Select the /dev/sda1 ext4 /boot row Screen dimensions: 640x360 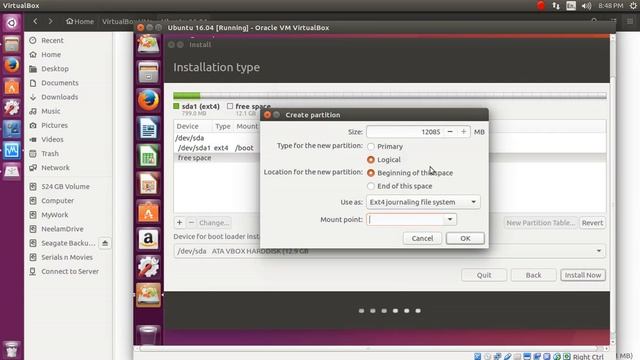(217, 148)
